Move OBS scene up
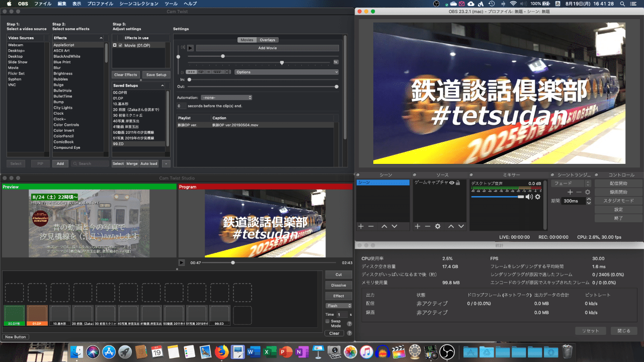The width and height of the screenshot is (644, 362). pyautogui.click(x=384, y=227)
